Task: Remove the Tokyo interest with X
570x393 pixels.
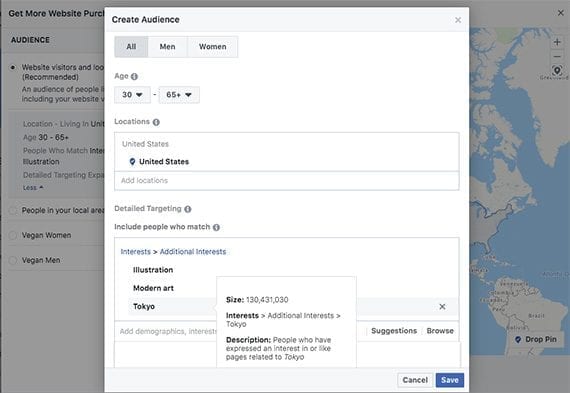Action: coord(442,306)
